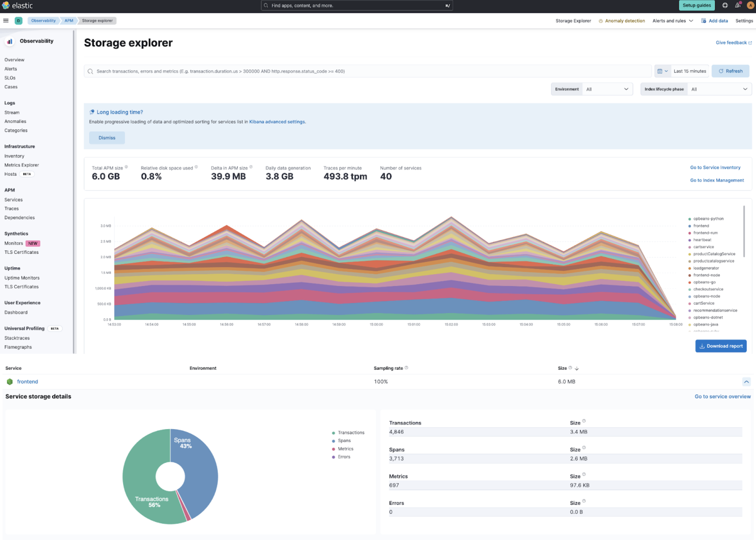Viewport: 756px width, 540px height.
Task: Open the Environment dropdown
Action: pyautogui.click(x=607, y=89)
